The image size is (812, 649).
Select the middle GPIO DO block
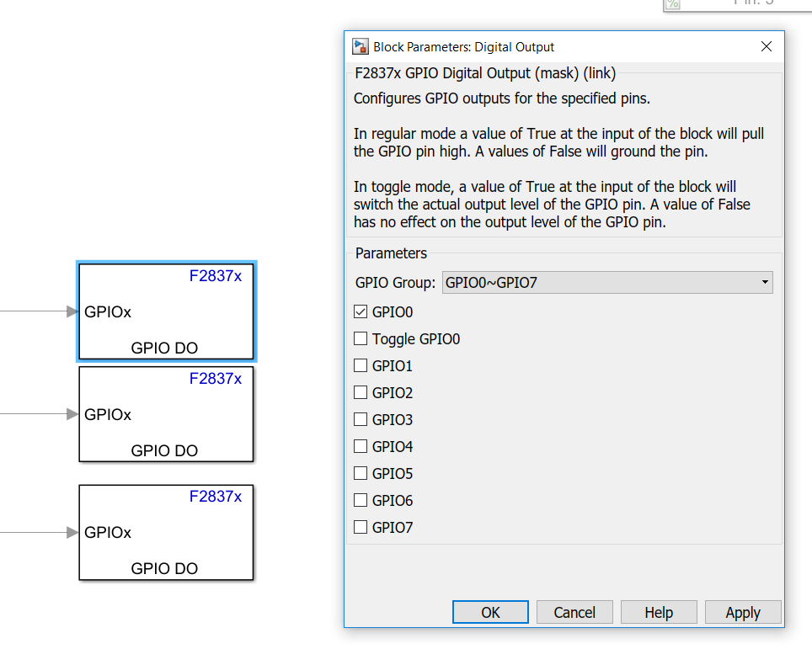[x=166, y=414]
